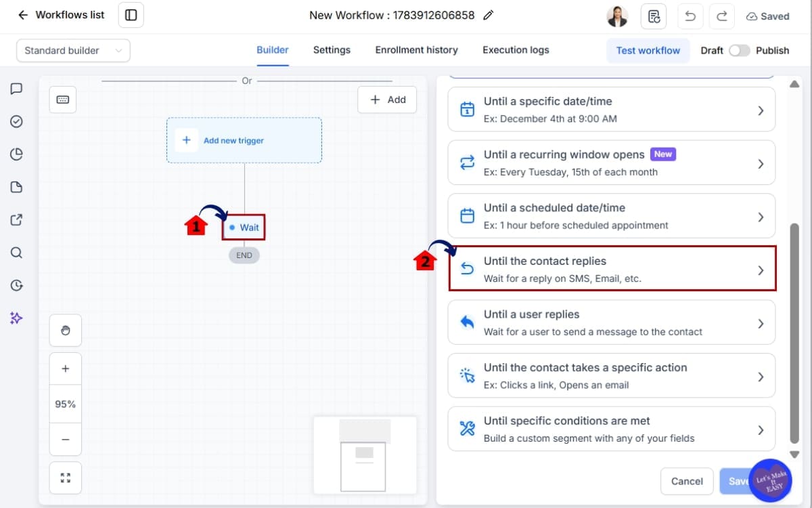Choose Until the contact takes a specific action
The width and height of the screenshot is (812, 508).
click(612, 375)
